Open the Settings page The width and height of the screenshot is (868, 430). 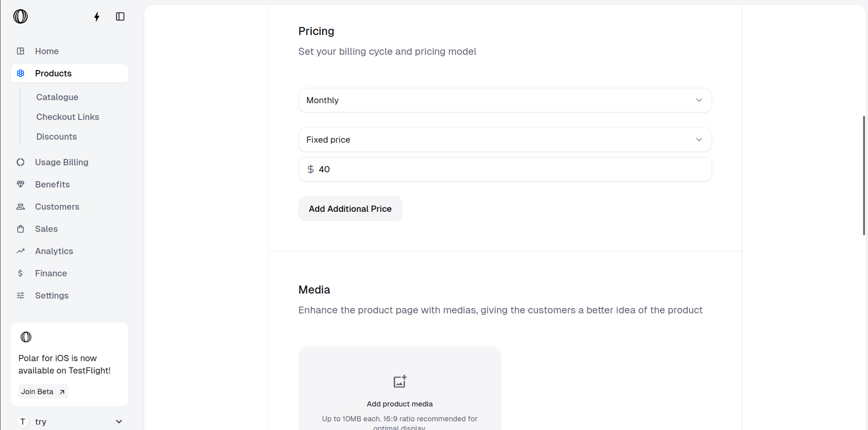[51, 296]
